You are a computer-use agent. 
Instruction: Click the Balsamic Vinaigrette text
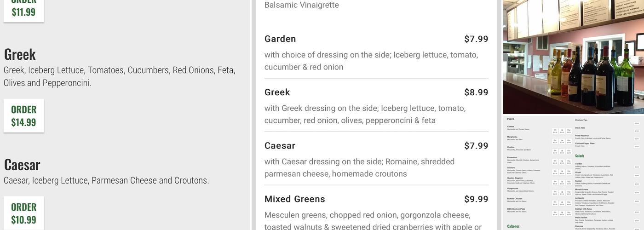pyautogui.click(x=301, y=5)
